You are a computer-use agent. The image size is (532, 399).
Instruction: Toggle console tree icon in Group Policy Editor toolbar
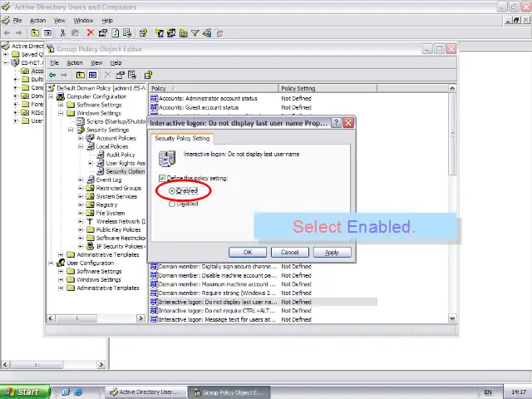pyautogui.click(x=92, y=75)
